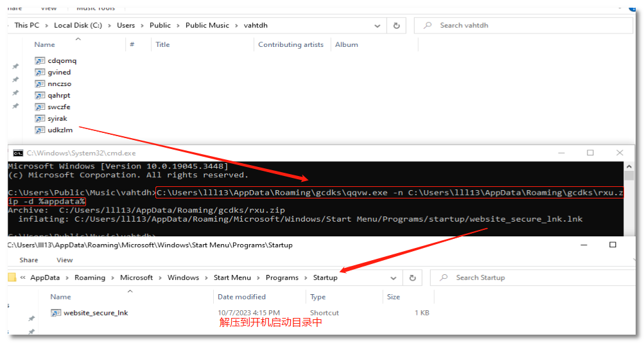
Task: Select the nnczso file icon
Action: 40,84
